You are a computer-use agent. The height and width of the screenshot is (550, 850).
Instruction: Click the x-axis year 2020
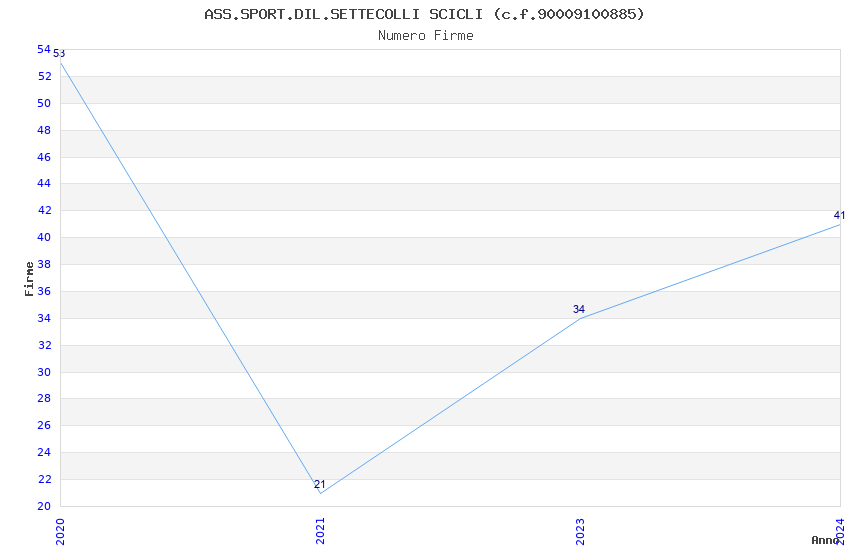tap(60, 531)
